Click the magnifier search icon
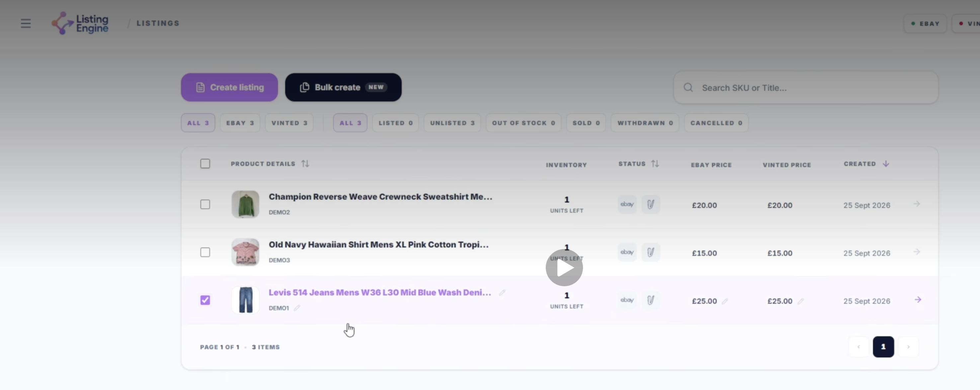This screenshot has width=980, height=390. click(x=688, y=88)
